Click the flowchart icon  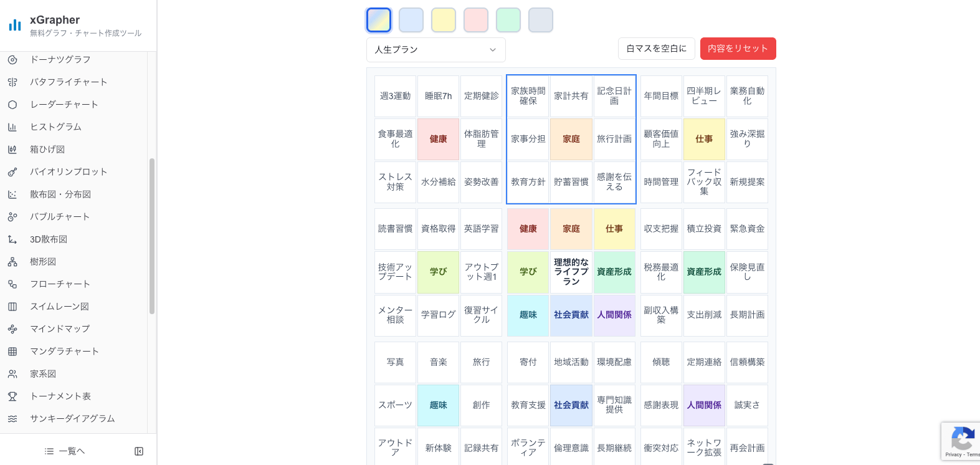coord(12,284)
